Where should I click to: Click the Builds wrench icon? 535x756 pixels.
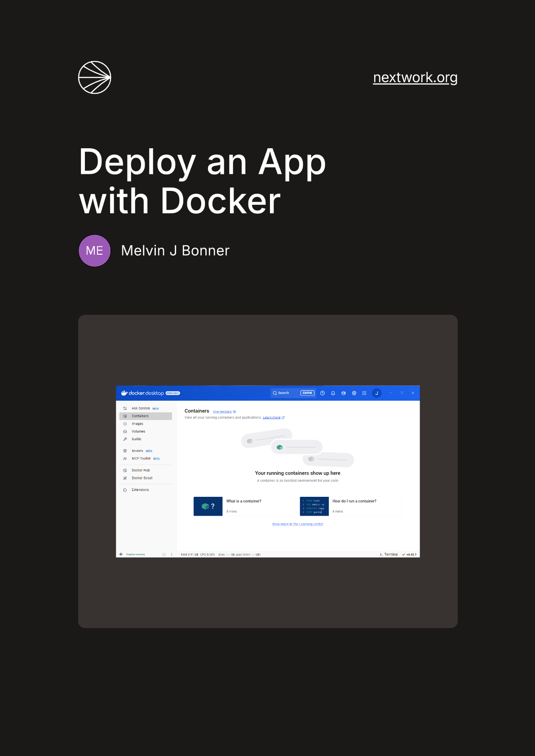click(125, 439)
